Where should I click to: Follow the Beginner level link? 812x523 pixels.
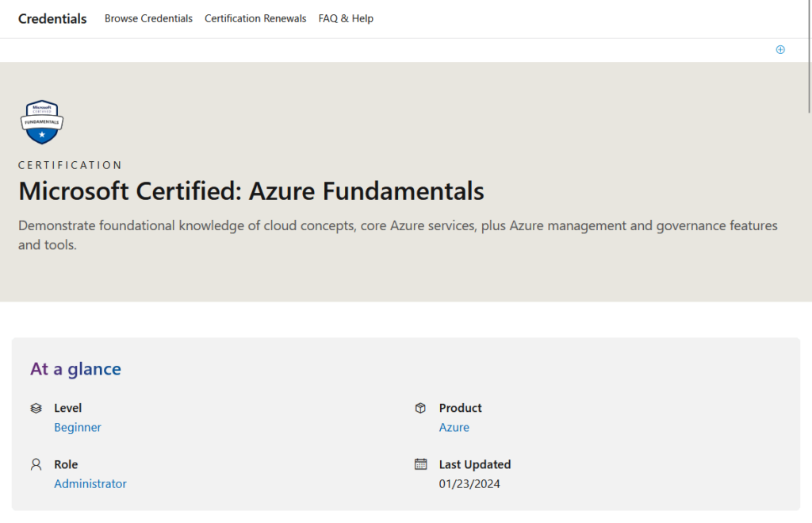point(78,427)
